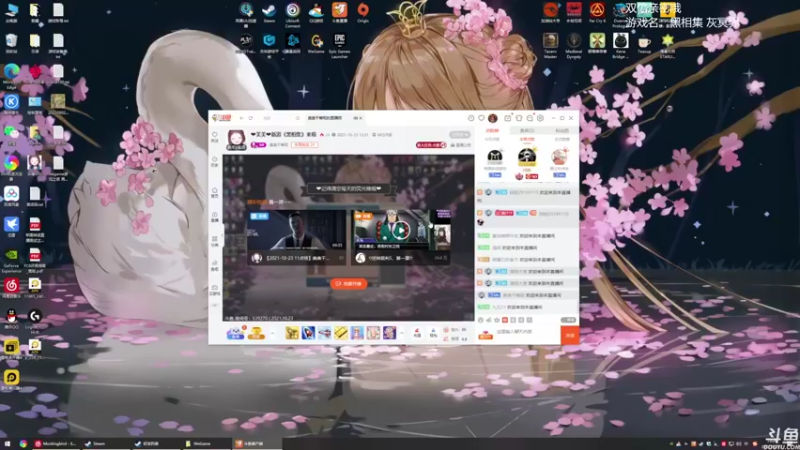Open the Steam desktop shortcut

pos(269,13)
